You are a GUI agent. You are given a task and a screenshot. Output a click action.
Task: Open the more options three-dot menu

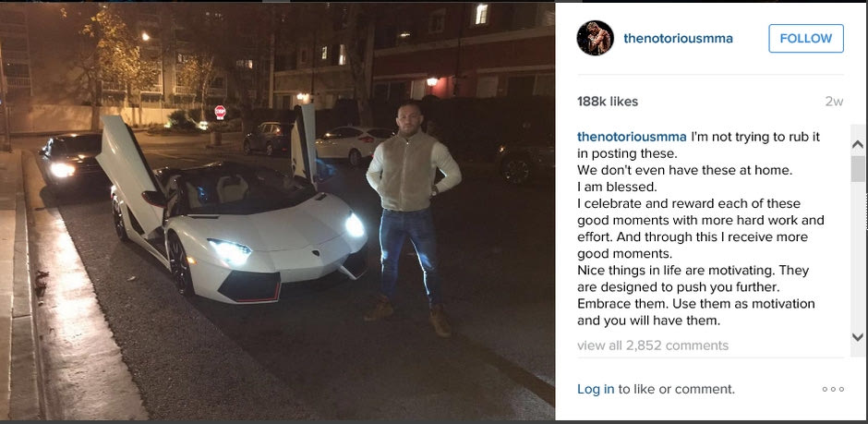click(833, 389)
